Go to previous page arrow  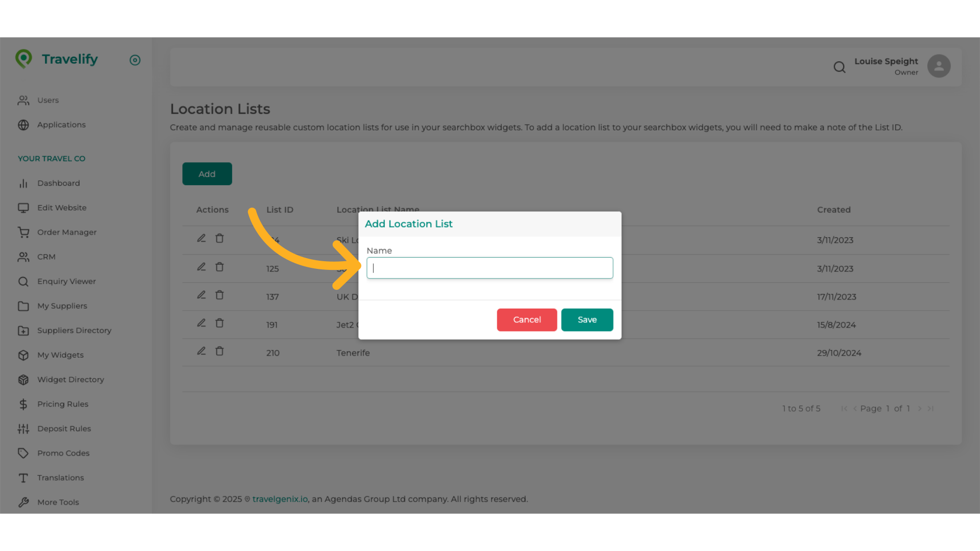[855, 409]
